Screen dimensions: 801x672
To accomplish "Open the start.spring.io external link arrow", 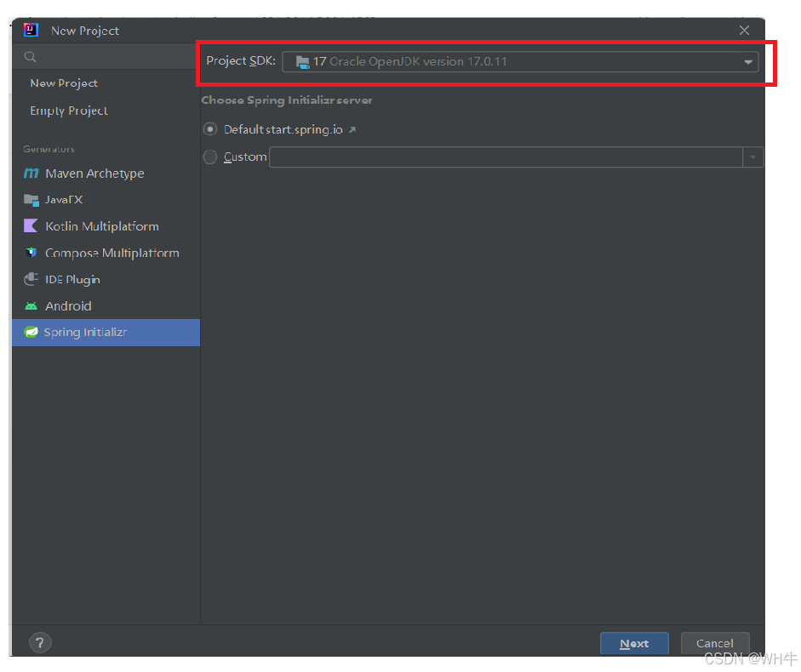I will (x=352, y=129).
